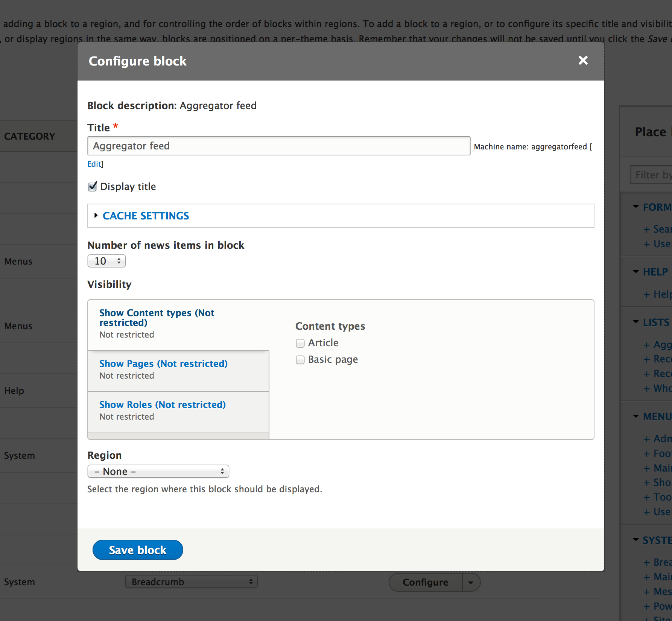The image size is (672, 621).
Task: Open the Region selection dropdown
Action: (x=158, y=471)
